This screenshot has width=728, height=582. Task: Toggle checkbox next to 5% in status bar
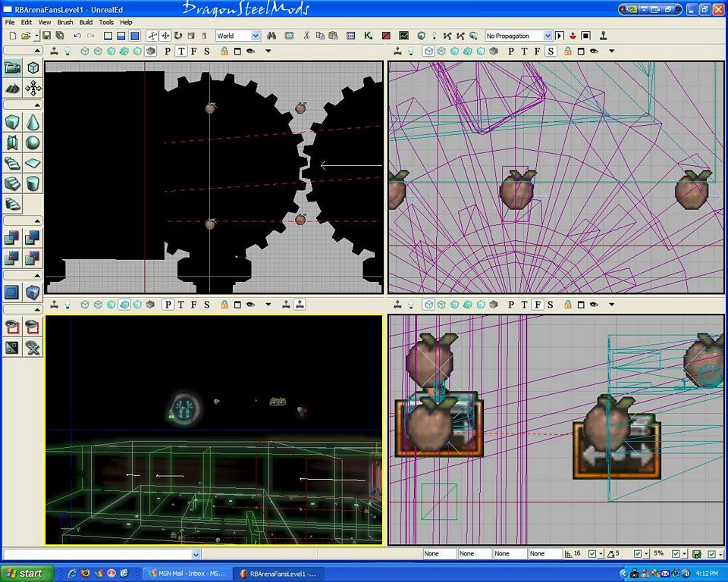click(676, 554)
